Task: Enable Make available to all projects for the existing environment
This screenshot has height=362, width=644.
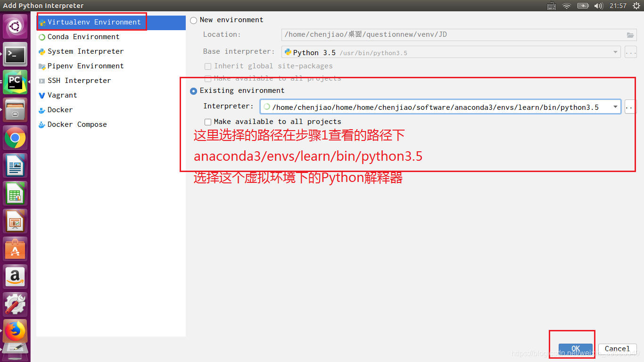Action: click(208, 122)
